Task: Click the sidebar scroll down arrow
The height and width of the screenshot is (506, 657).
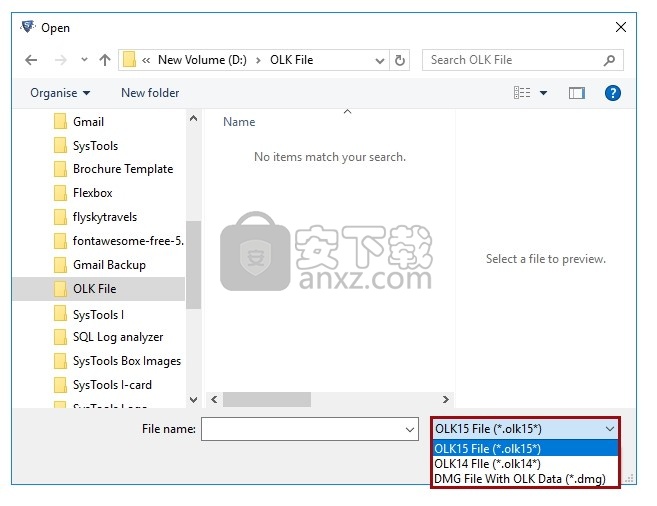Action: pyautogui.click(x=193, y=400)
